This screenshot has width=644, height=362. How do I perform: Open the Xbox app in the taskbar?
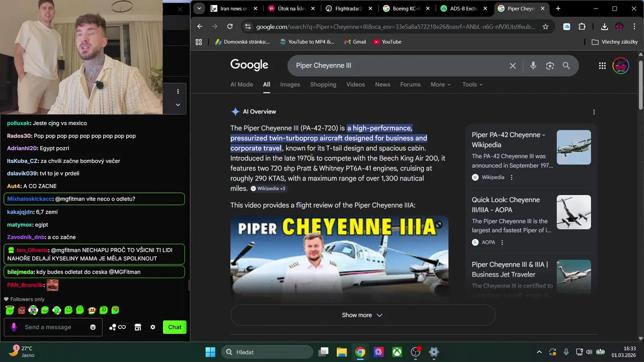(397, 352)
